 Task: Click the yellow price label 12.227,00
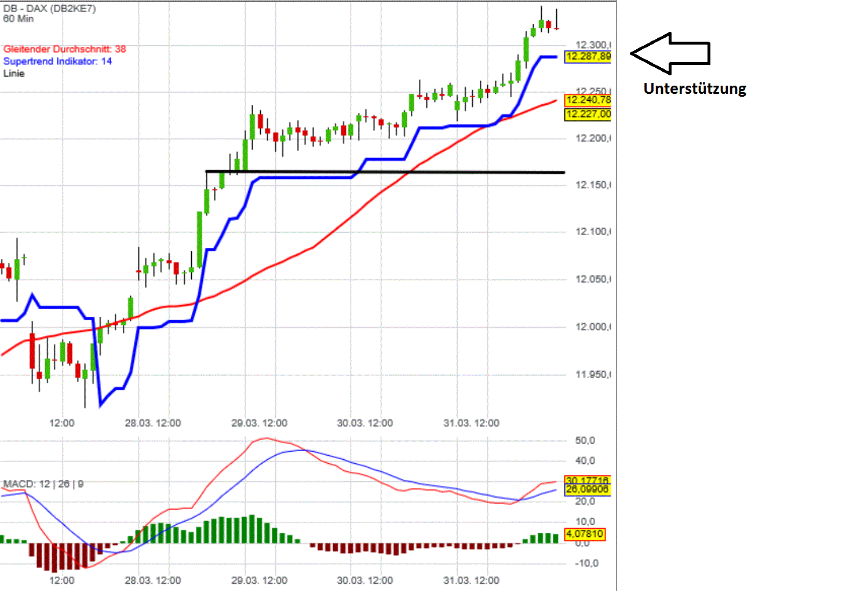coord(588,114)
